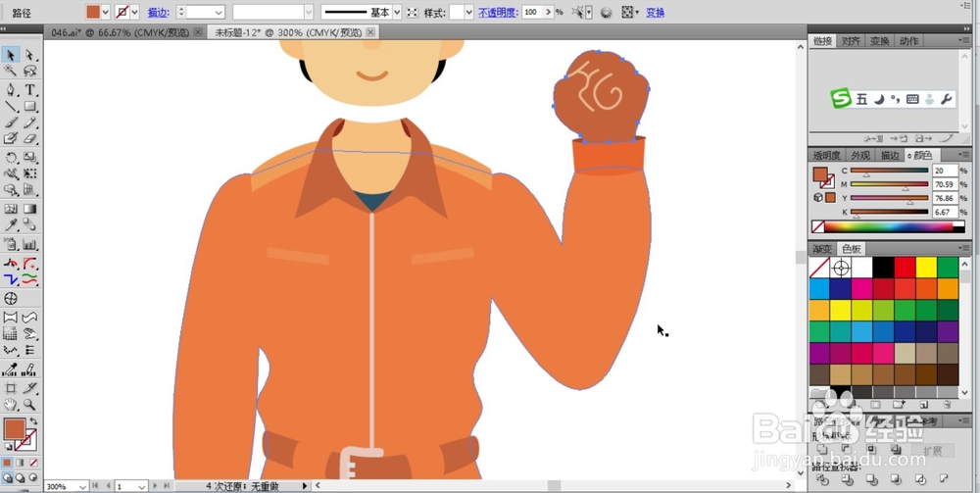Click the C value field showing 20

pos(945,171)
